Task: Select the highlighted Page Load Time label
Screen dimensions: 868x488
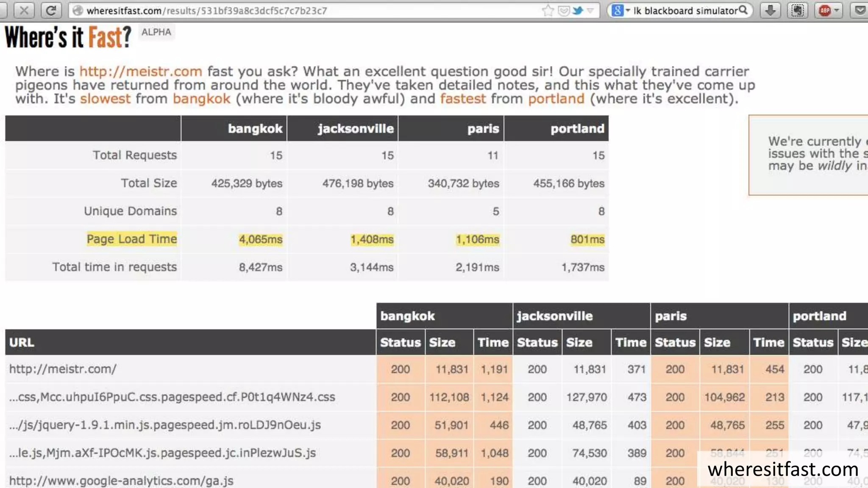Action: [131, 239]
